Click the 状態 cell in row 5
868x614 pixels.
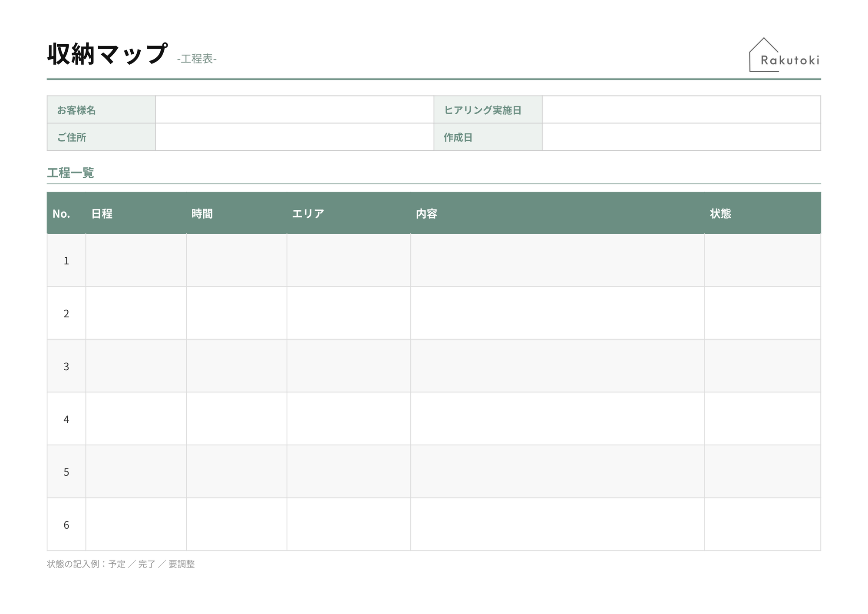(762, 471)
